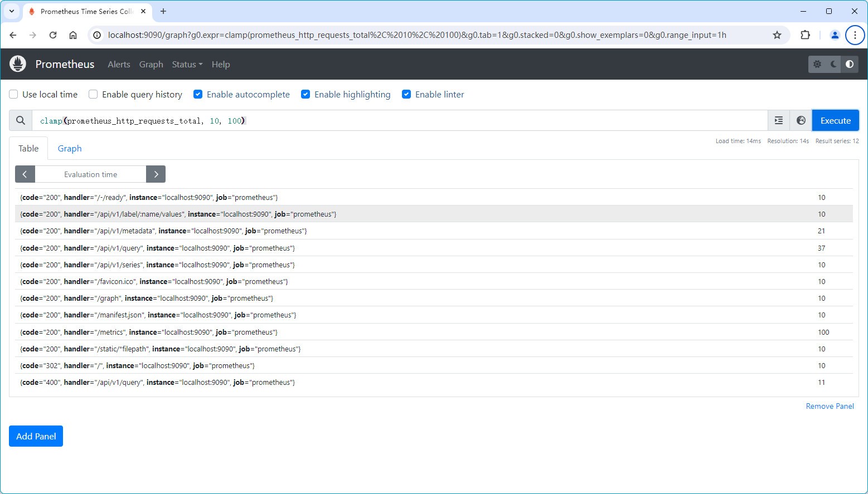Select the /-/ready handler row
The height and width of the screenshot is (494, 868).
[434, 197]
